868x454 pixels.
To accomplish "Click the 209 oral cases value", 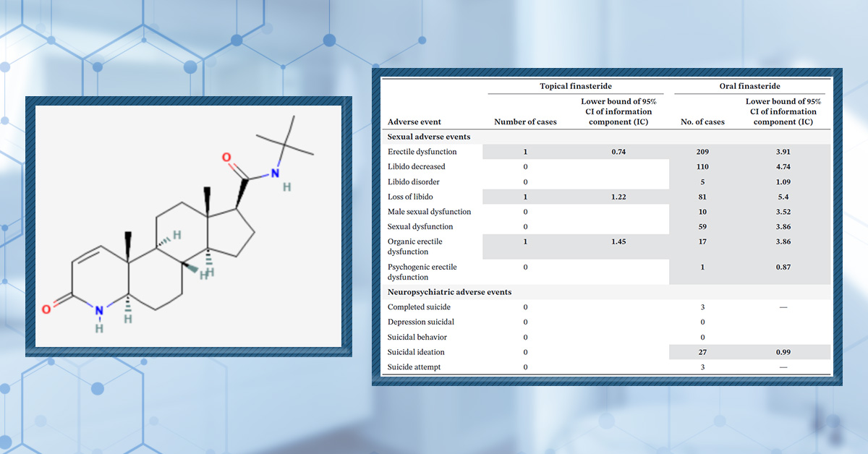I will [x=702, y=152].
